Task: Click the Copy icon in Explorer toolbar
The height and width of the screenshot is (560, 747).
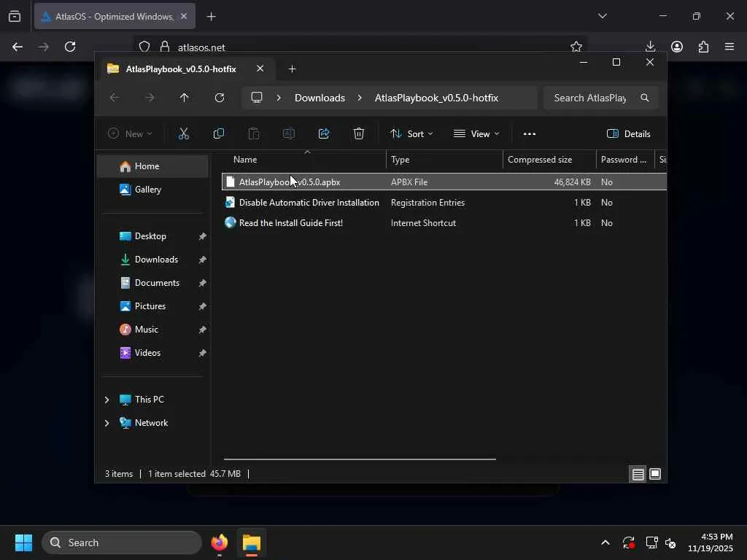Action: click(219, 134)
